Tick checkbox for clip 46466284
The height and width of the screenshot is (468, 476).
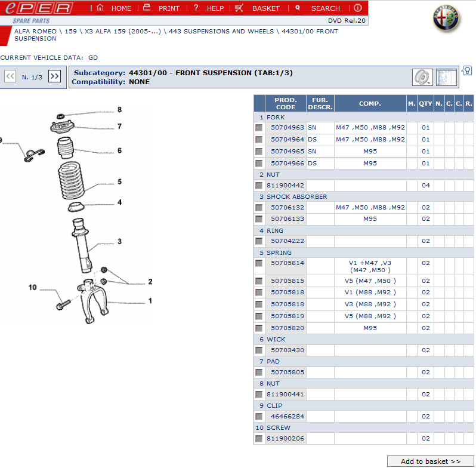pos(259,417)
